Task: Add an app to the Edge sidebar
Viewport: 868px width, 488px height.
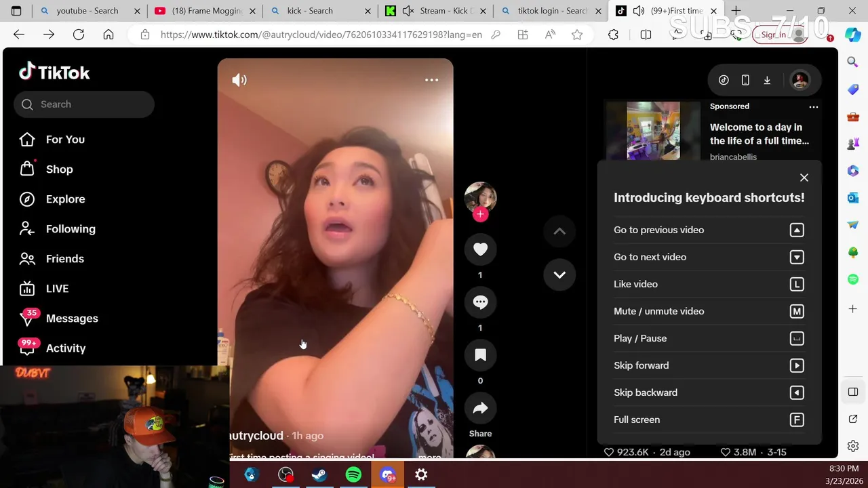Action: (853, 309)
